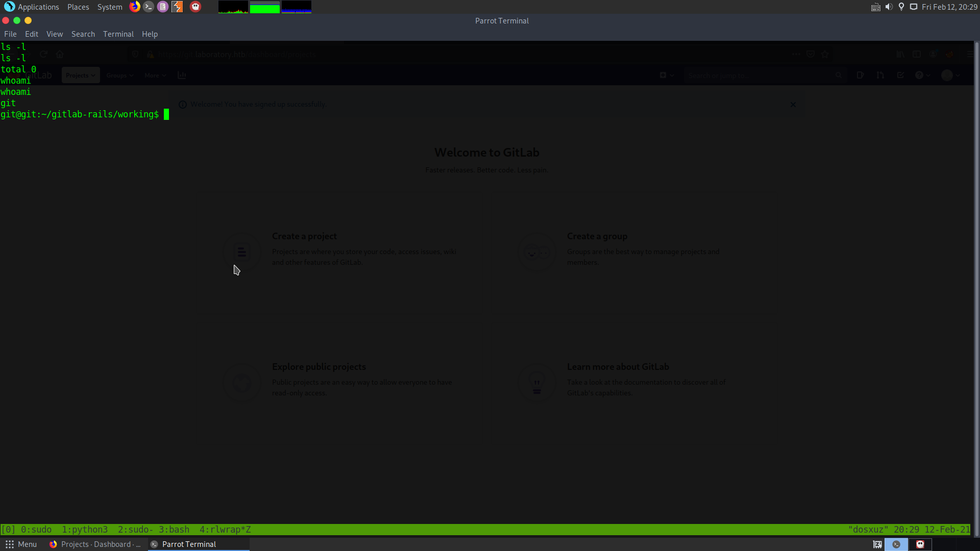Open the terminal launcher in top panel
The image size is (980, 551).
[149, 7]
